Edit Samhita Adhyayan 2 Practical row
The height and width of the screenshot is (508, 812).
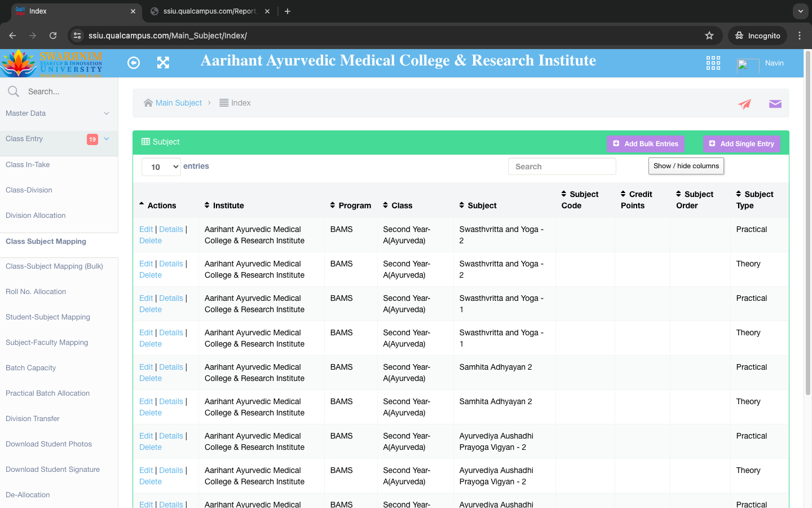coord(146,367)
